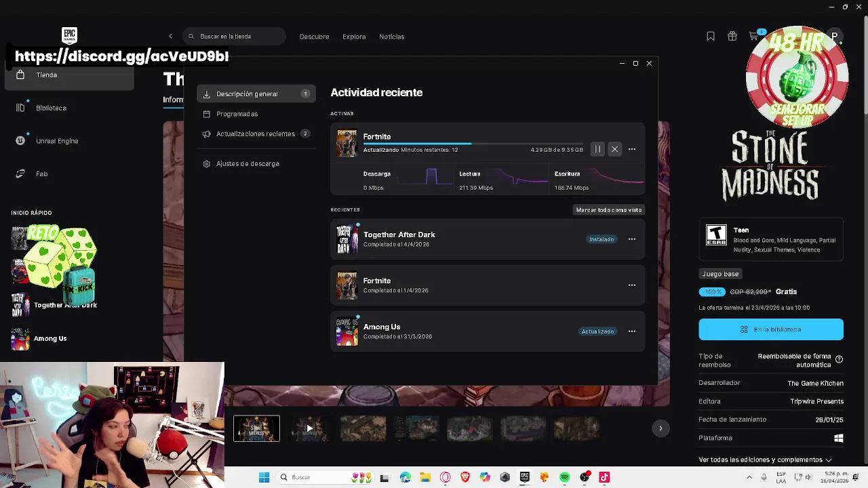Open Epic Games Launcher taskbar icon
This screenshot has height=488, width=868.
click(524, 478)
